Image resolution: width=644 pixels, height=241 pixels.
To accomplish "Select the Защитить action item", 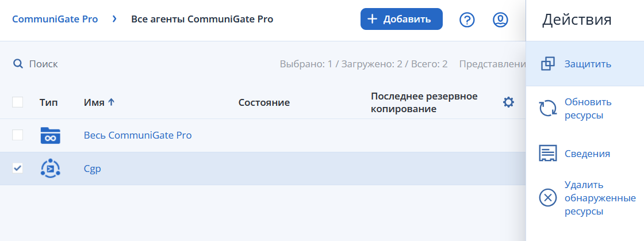I will point(585,64).
